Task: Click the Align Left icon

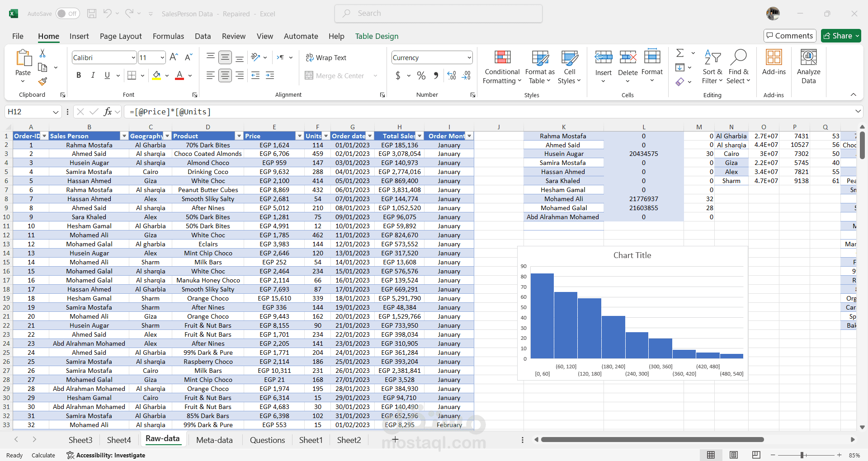Action: tap(210, 75)
